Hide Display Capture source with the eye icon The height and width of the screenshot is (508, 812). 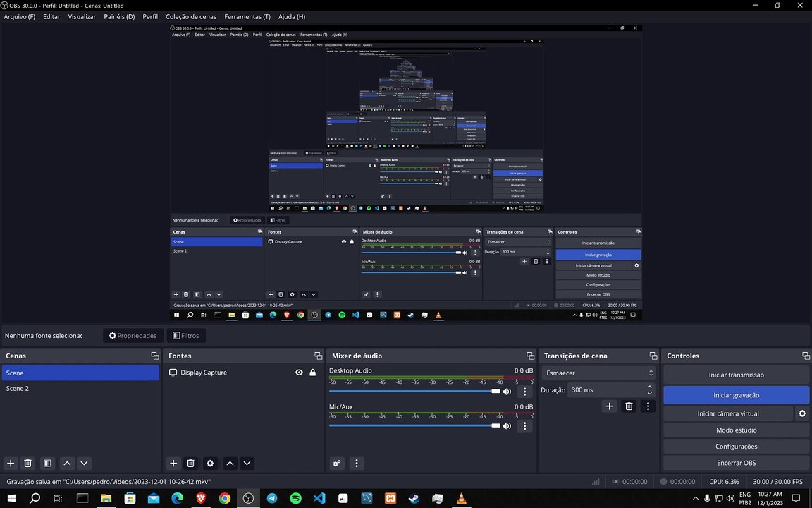point(299,373)
